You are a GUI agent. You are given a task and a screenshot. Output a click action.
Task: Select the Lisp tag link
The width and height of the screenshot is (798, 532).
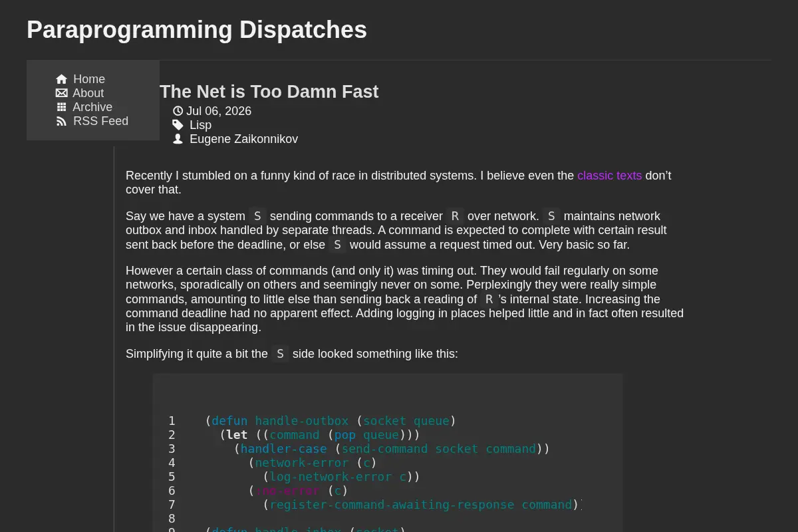(x=200, y=125)
